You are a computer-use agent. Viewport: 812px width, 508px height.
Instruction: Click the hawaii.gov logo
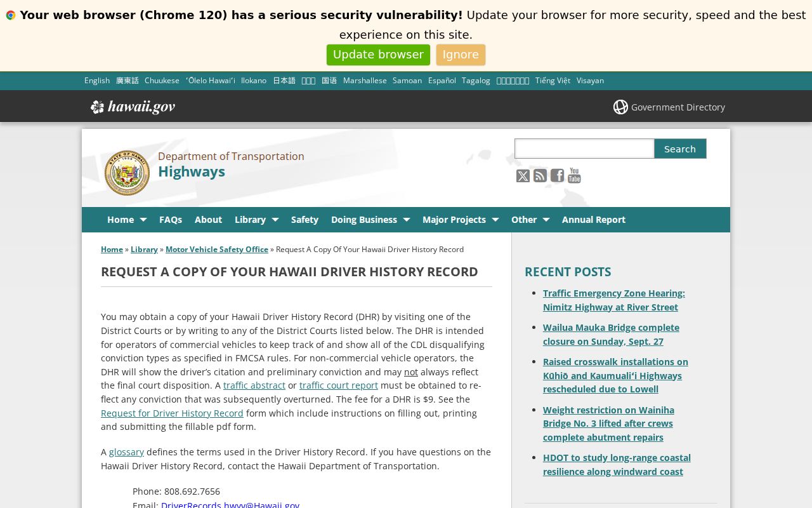pos(133,107)
